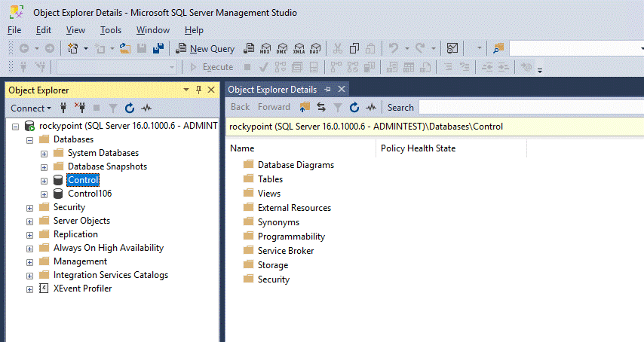
Task: Expand the Server Objects folder
Action: coord(29,221)
